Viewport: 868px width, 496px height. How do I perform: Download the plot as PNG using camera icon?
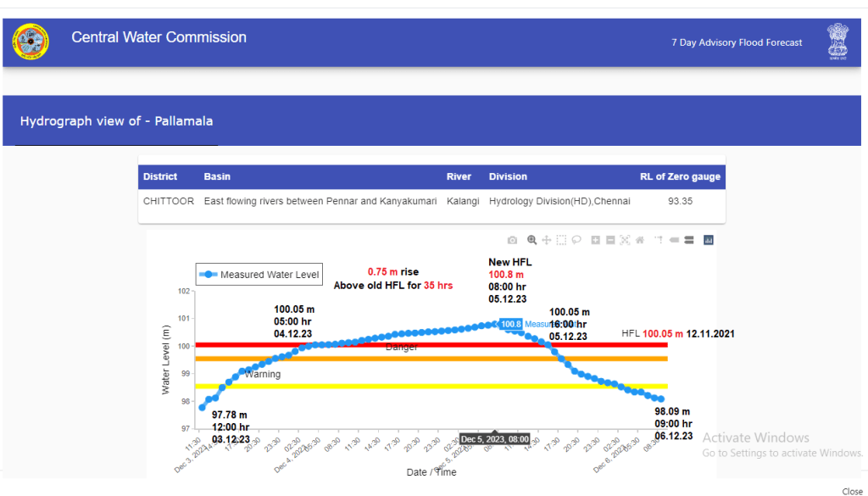(x=512, y=240)
